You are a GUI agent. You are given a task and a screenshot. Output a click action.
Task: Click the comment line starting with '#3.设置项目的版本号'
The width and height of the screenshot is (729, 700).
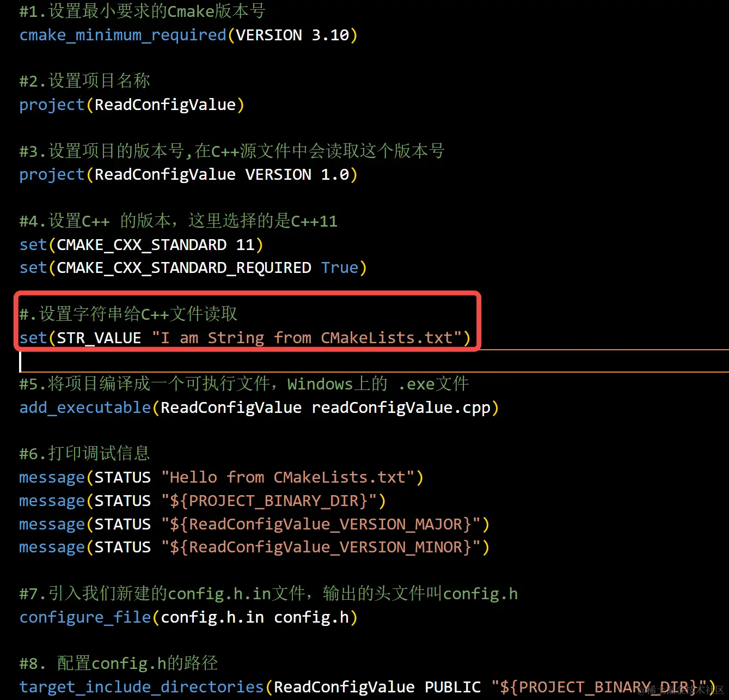(x=232, y=151)
